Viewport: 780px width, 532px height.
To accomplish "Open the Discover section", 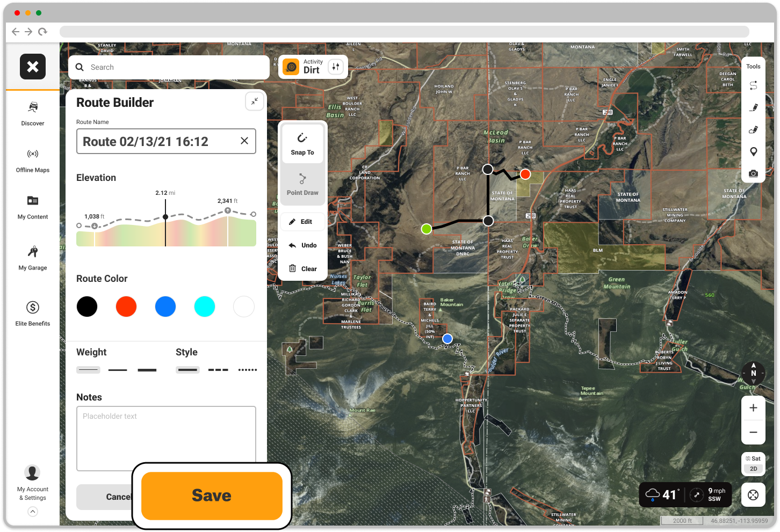I will [33, 113].
